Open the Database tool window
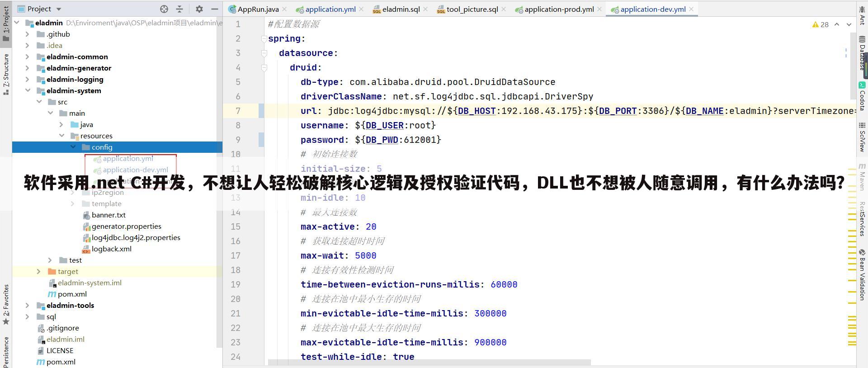The height and width of the screenshot is (368, 868). [x=862, y=53]
